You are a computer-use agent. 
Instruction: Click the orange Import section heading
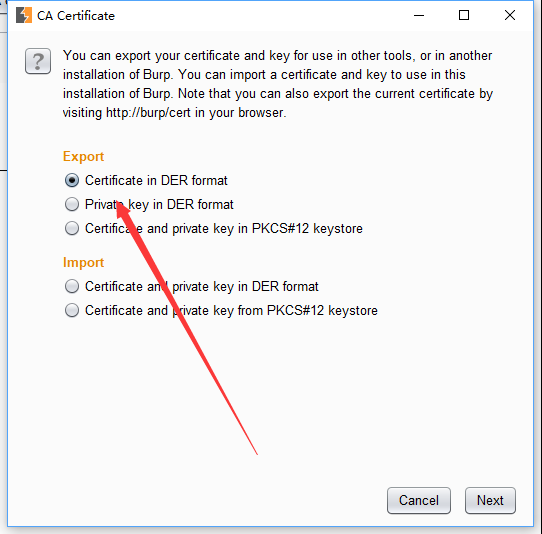coord(83,263)
